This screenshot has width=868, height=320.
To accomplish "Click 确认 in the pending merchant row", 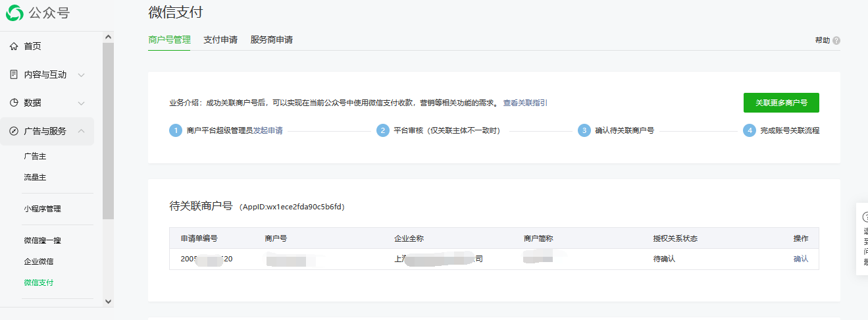I will pos(801,259).
